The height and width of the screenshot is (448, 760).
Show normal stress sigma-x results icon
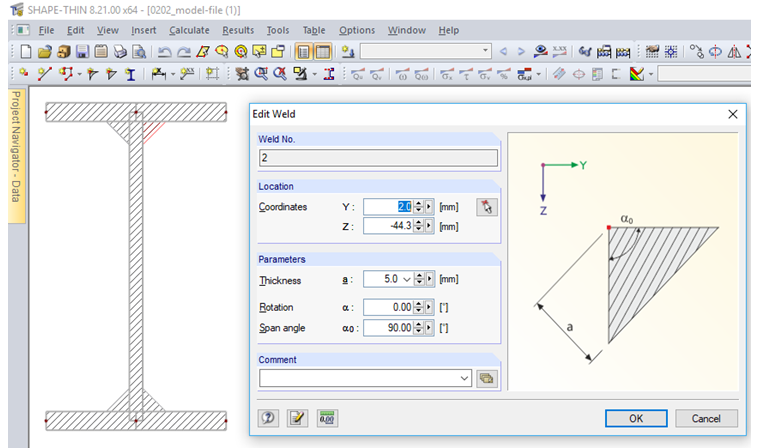point(446,74)
